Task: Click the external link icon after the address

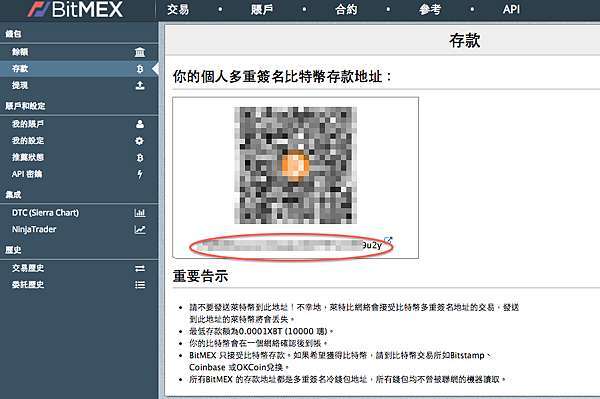Action: pos(388,241)
